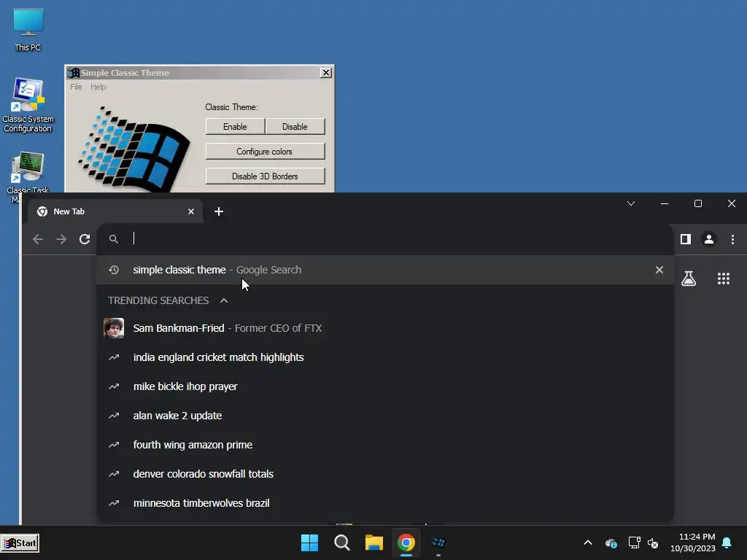Click Sam Bankman-Fried thumbnail photo

pos(114,328)
